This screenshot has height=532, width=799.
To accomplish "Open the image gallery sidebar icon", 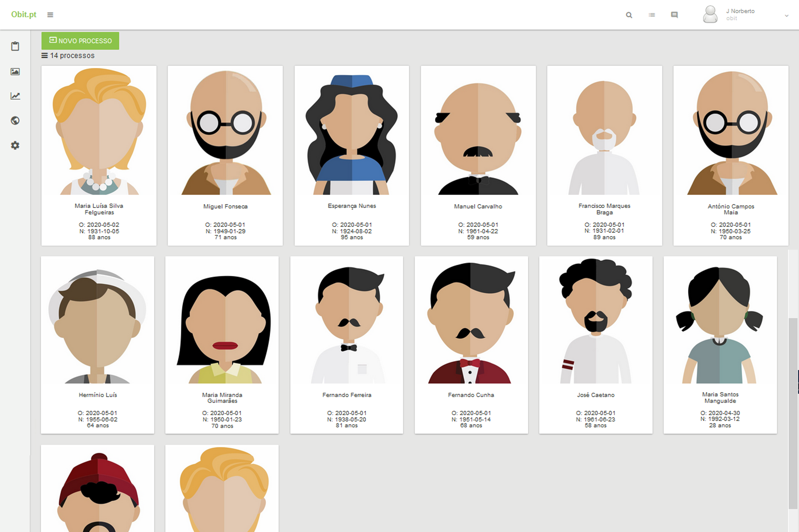I will tap(15, 71).
